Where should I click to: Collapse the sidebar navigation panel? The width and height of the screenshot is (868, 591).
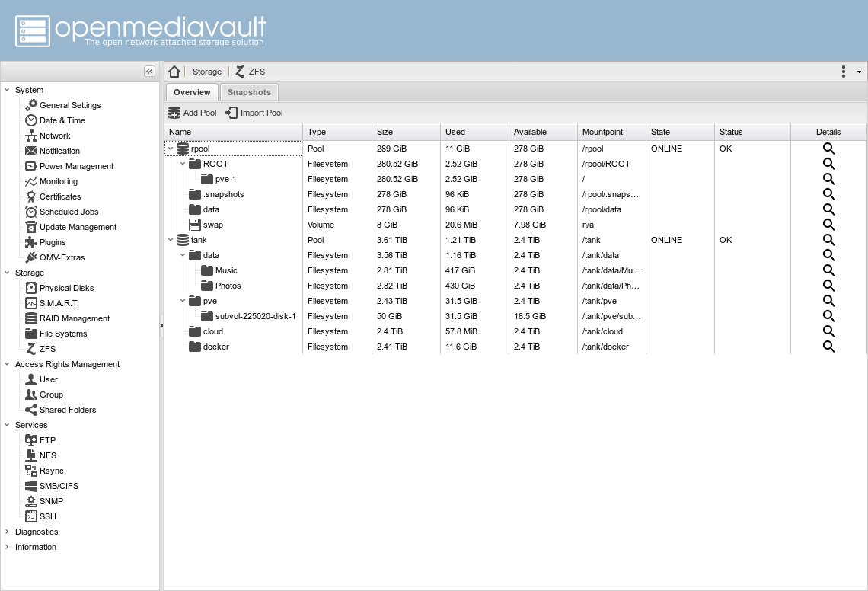click(149, 72)
